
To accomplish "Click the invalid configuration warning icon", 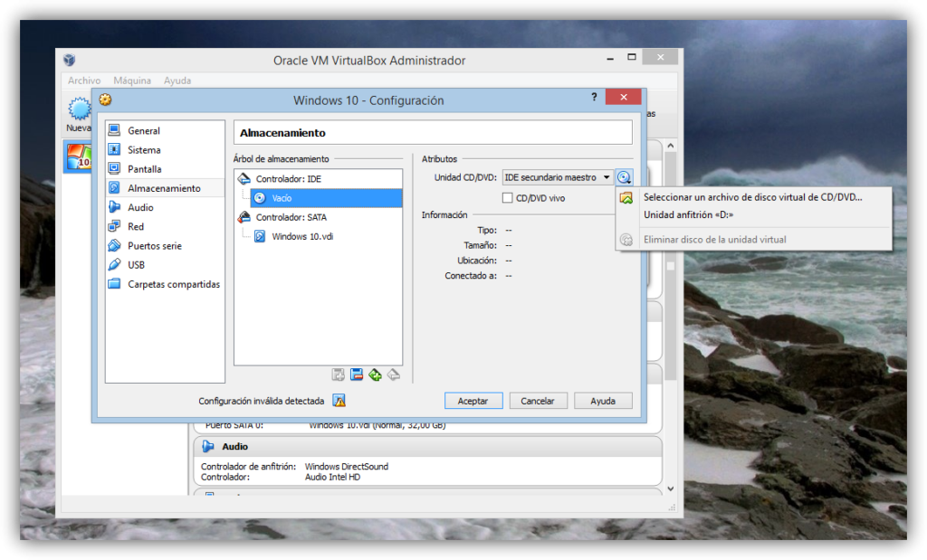I will pyautogui.click(x=339, y=401).
